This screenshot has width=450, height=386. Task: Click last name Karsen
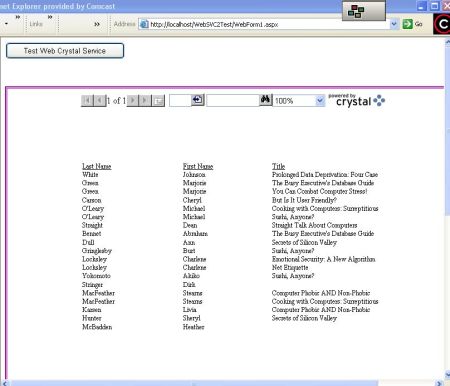click(92, 310)
